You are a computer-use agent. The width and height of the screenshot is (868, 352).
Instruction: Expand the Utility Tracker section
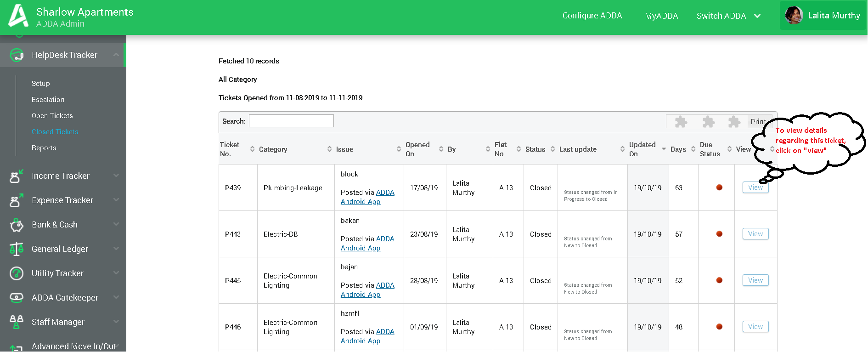click(116, 273)
